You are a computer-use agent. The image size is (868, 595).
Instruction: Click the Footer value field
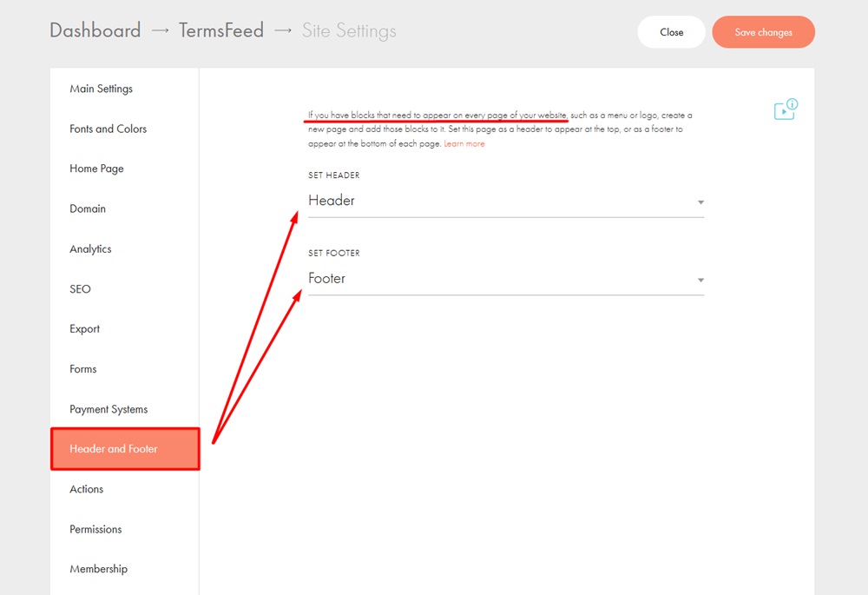click(x=506, y=279)
